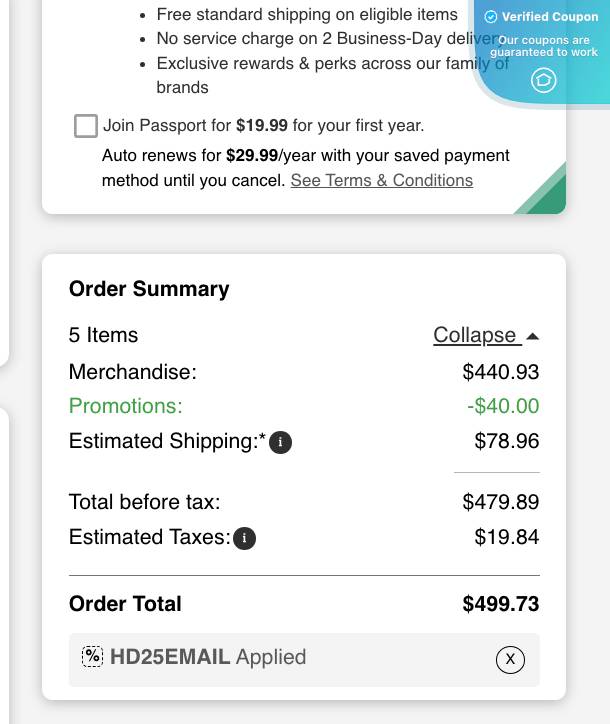The height and width of the screenshot is (724, 610).
Task: Click the Order Total amount $499.73
Action: (x=500, y=604)
